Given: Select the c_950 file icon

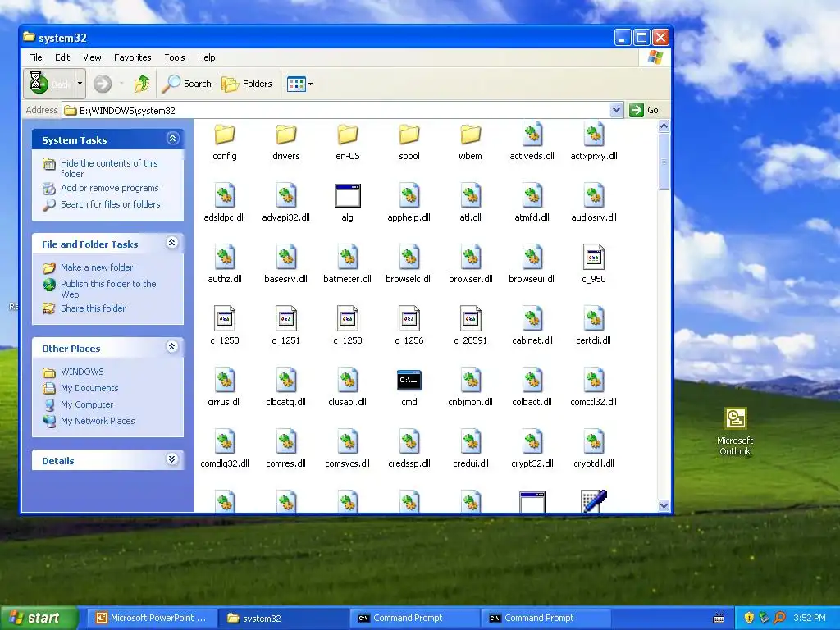Looking at the screenshot, I should click(594, 258).
